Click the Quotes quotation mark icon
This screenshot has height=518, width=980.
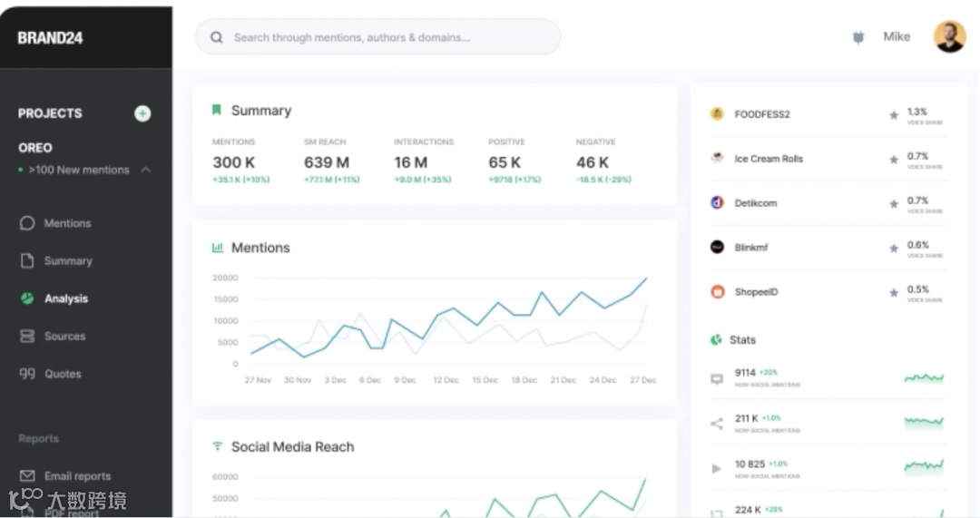coord(27,374)
